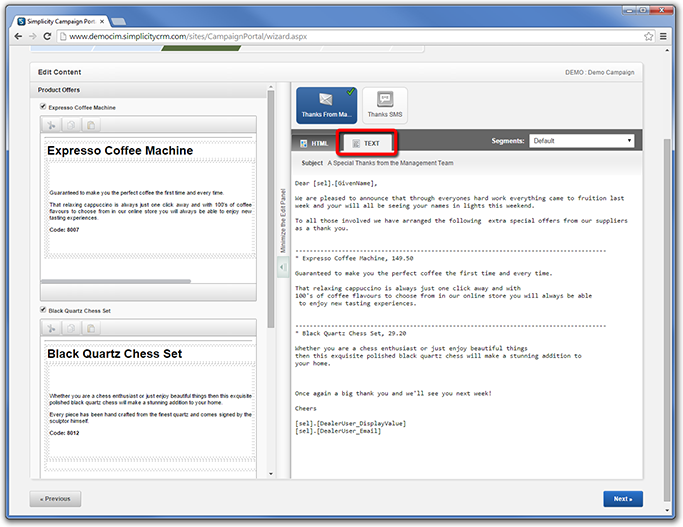Click the Product Offers panel scrollbar

click(x=271, y=209)
